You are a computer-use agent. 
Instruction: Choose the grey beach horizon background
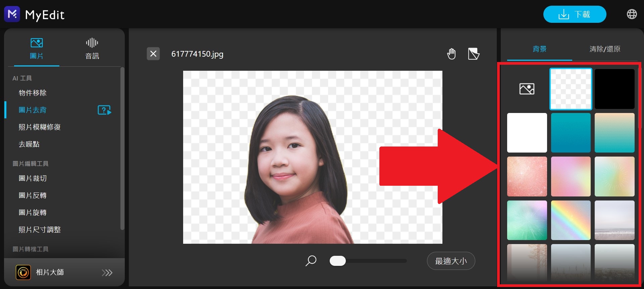click(614, 220)
